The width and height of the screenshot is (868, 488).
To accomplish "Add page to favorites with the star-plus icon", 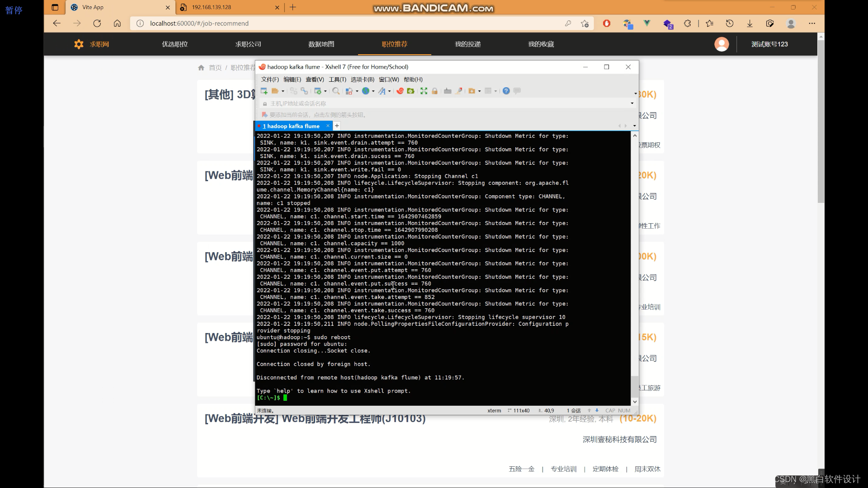I will click(x=585, y=23).
